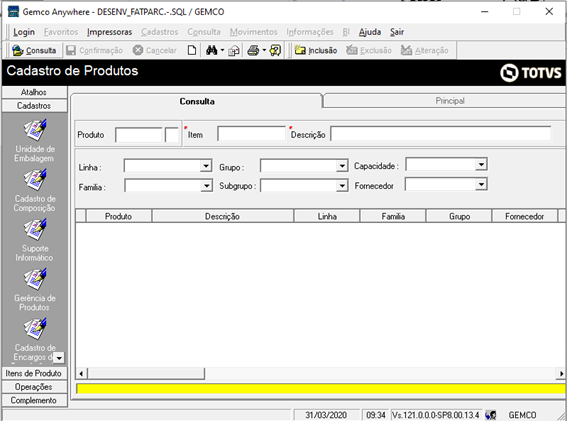Open the Favoritos menu
This screenshot has width=567, height=421.
(61, 32)
